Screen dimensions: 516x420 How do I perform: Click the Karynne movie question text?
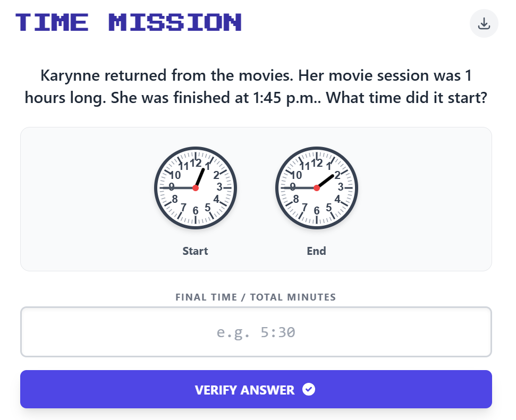256,87
